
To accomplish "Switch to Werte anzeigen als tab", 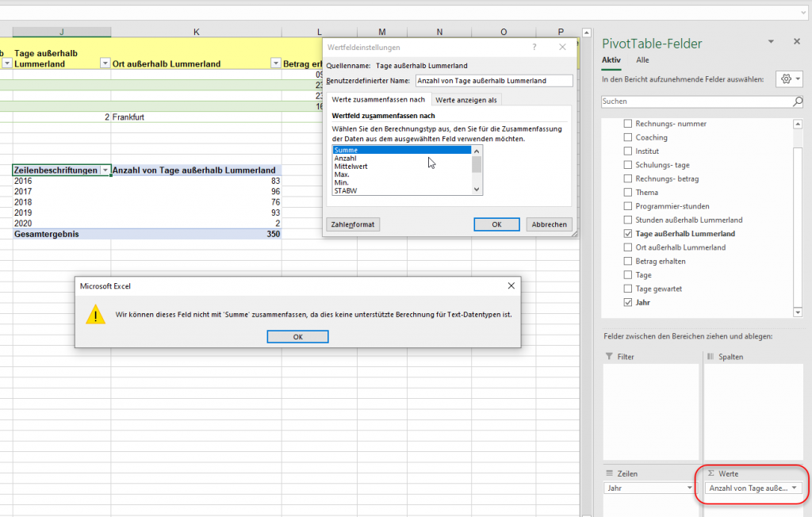I will (x=466, y=100).
